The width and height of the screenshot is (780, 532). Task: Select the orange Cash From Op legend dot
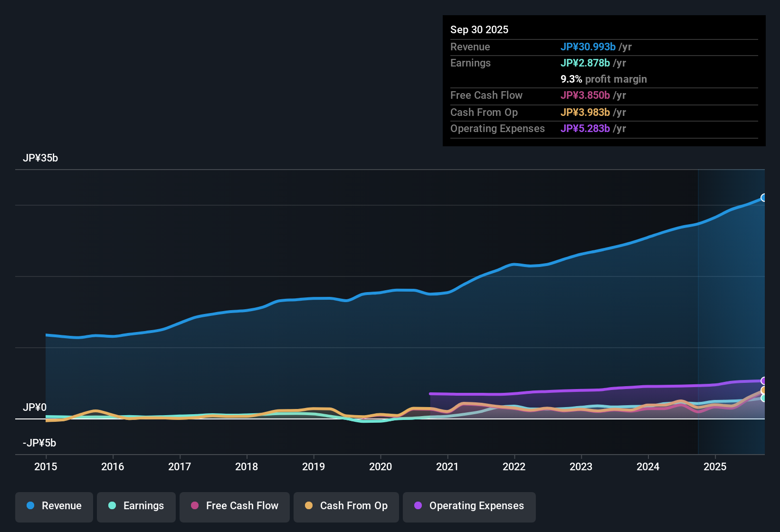pyautogui.click(x=309, y=506)
